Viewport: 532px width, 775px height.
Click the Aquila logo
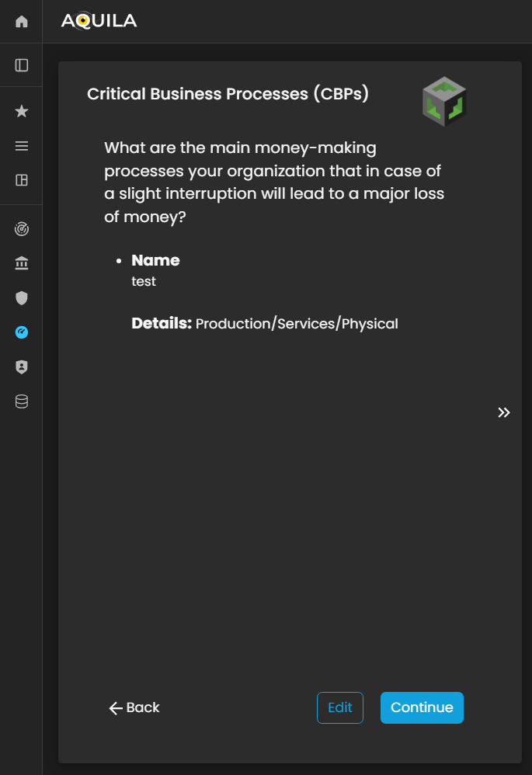tap(99, 21)
